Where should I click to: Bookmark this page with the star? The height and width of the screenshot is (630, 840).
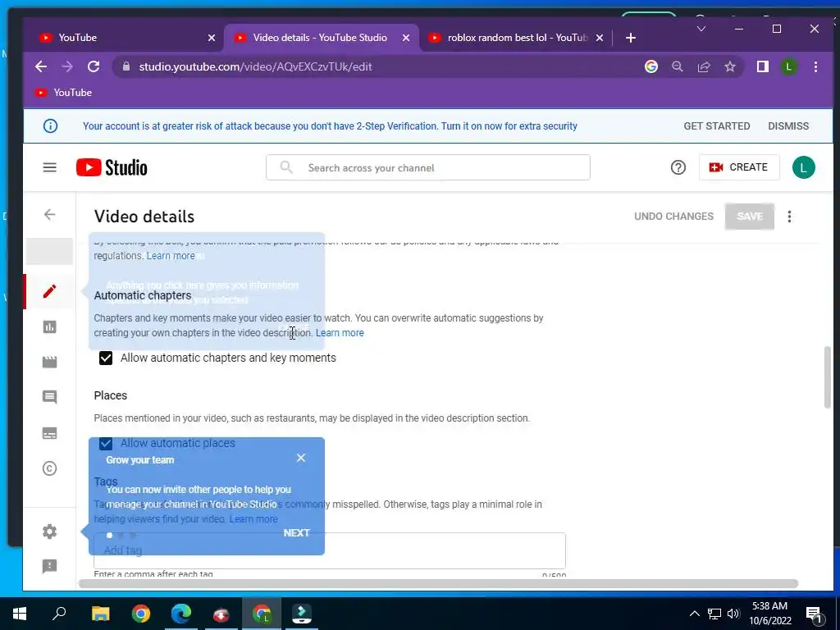pyautogui.click(x=729, y=66)
